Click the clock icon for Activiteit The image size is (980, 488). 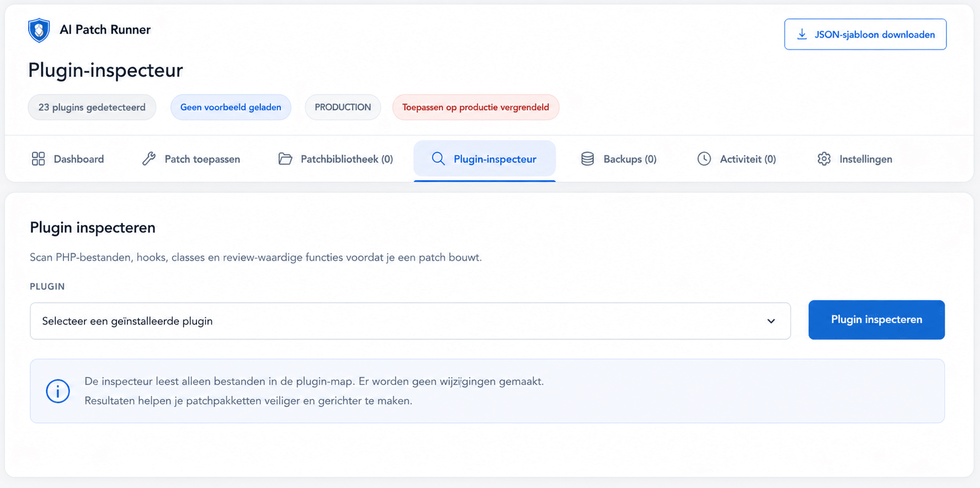point(704,159)
